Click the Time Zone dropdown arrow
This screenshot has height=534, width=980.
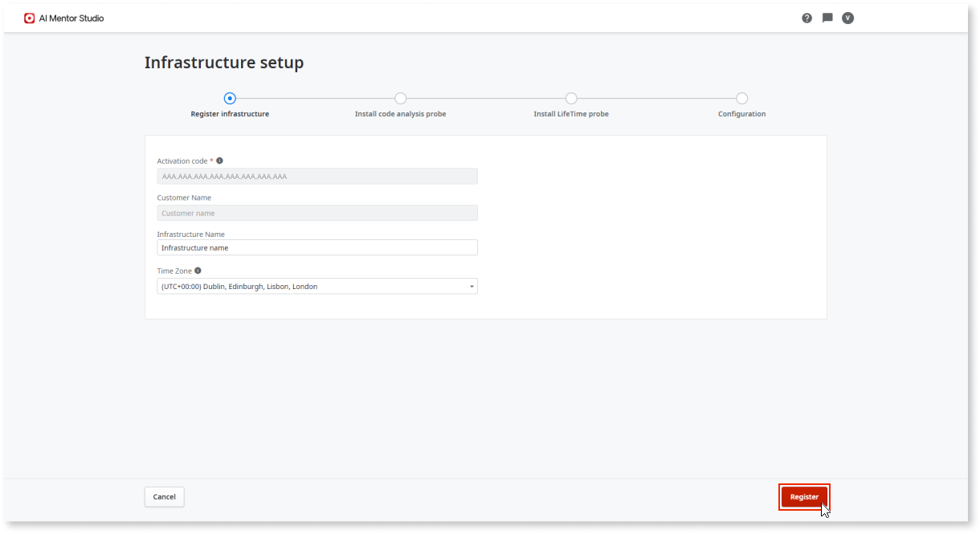click(471, 286)
